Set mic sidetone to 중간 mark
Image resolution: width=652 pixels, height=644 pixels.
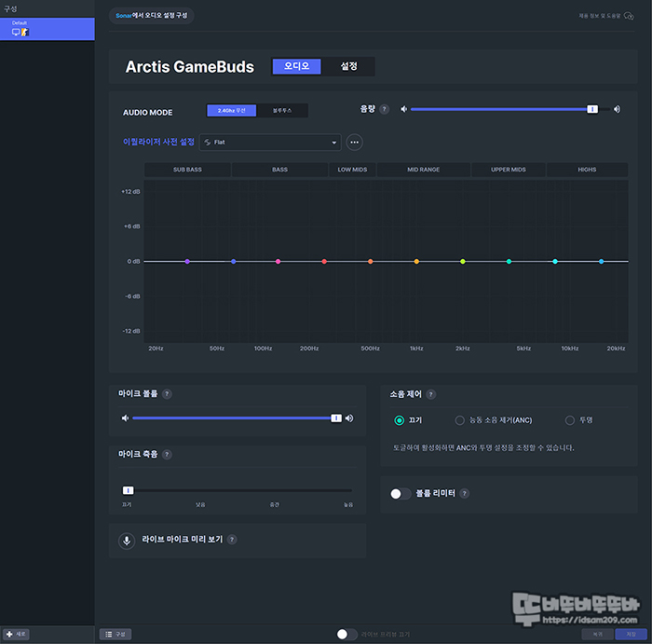275,504
